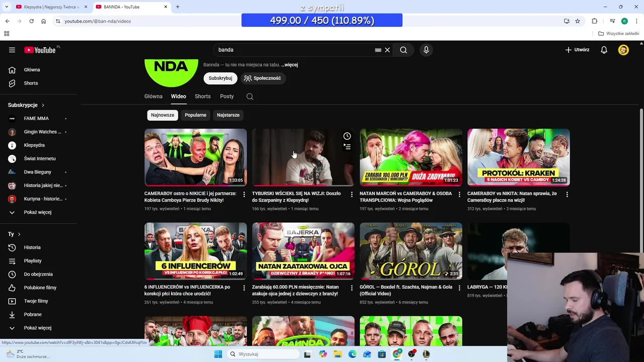
Task: Open options menu for TYBURSKI WŚCIEKŁ SIĘ video
Action: 352,194
